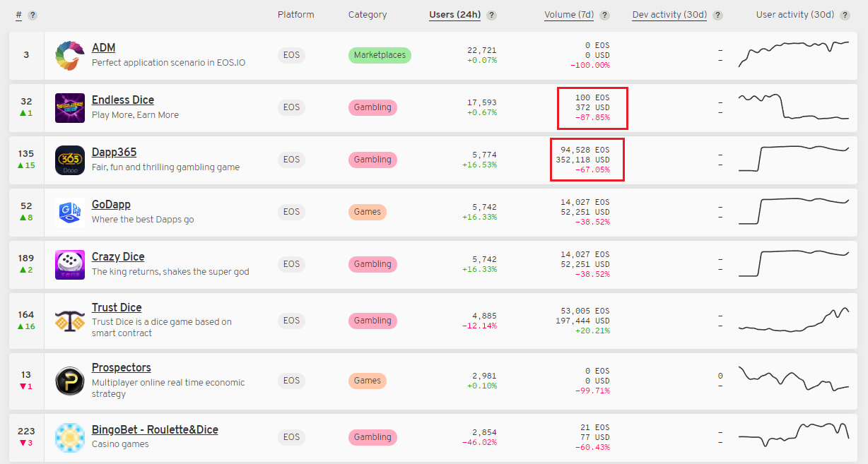The height and width of the screenshot is (464, 868).
Task: Click the Prospectors app logo
Action: click(70, 381)
